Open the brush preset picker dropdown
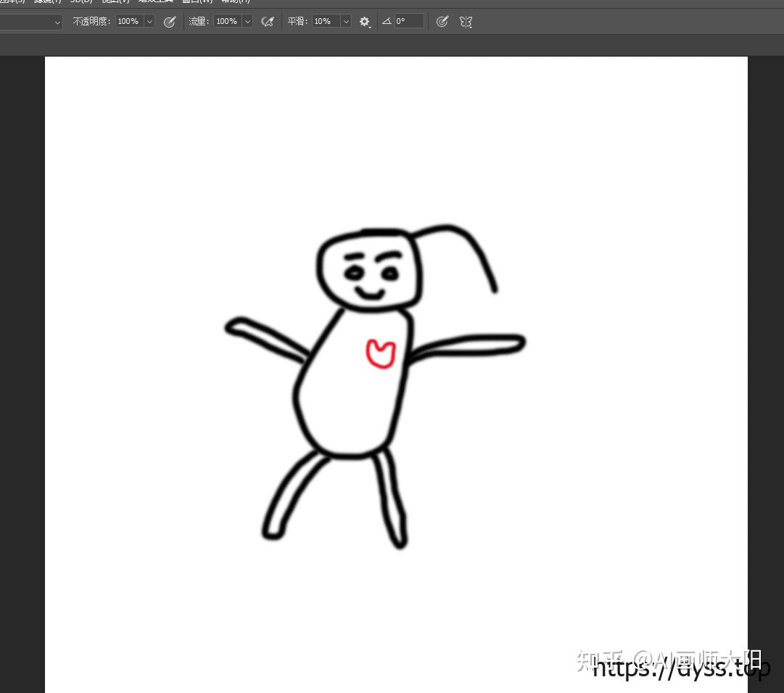Image resolution: width=784 pixels, height=693 pixels. pyautogui.click(x=57, y=22)
